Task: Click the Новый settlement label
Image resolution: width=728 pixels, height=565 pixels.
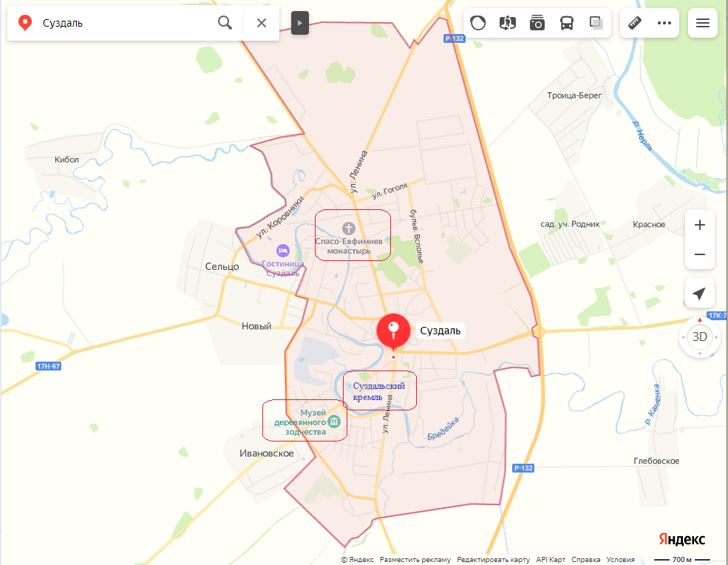Action: [256, 326]
